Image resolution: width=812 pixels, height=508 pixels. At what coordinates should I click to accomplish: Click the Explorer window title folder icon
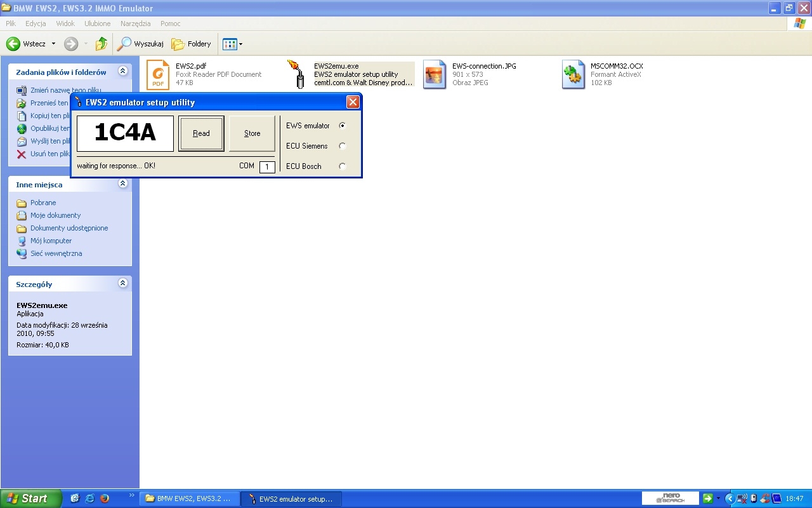(6, 8)
